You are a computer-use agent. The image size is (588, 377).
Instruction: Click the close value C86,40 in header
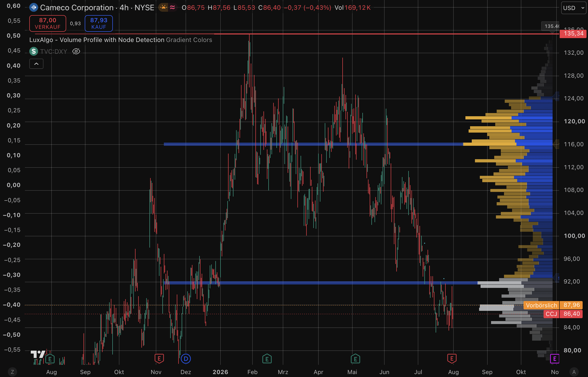(270, 8)
